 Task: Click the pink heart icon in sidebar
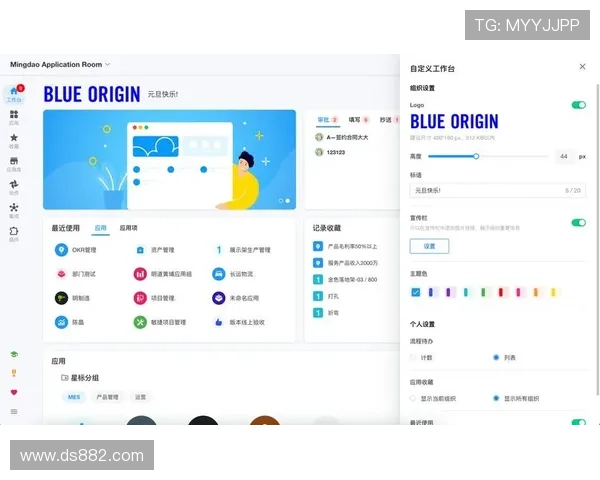coord(14,392)
